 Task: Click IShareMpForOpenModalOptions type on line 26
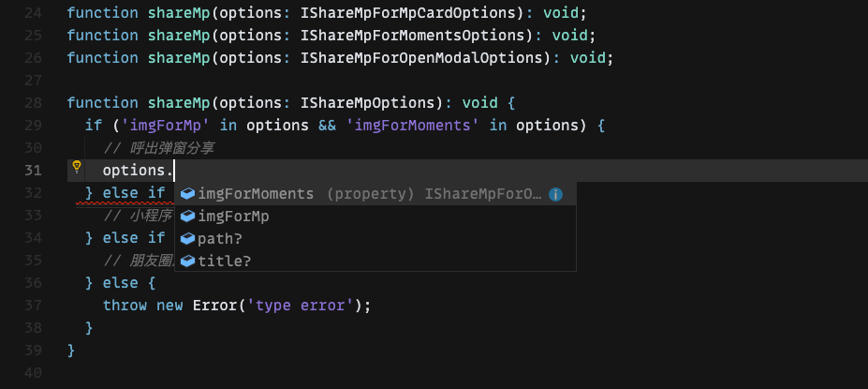click(421, 57)
